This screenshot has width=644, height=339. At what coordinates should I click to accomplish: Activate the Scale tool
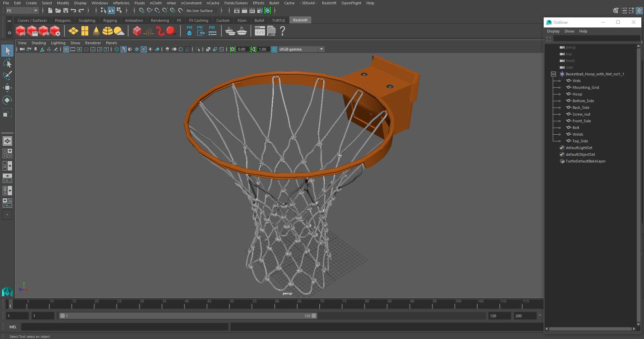click(x=7, y=113)
